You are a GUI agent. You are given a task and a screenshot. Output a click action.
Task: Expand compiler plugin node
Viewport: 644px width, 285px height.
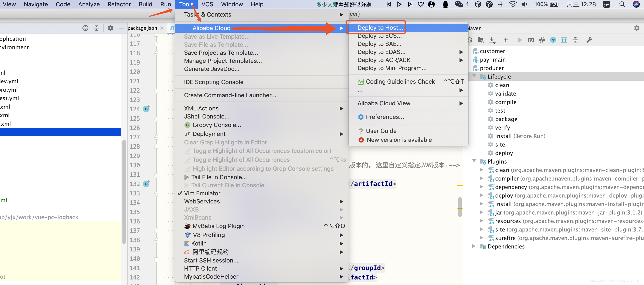[x=481, y=178]
